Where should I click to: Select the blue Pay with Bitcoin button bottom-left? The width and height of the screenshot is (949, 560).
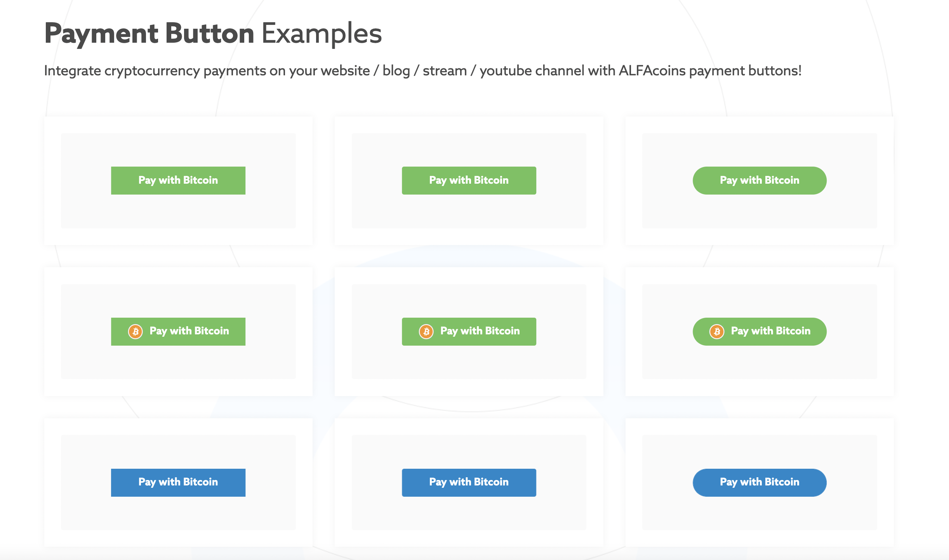(178, 482)
